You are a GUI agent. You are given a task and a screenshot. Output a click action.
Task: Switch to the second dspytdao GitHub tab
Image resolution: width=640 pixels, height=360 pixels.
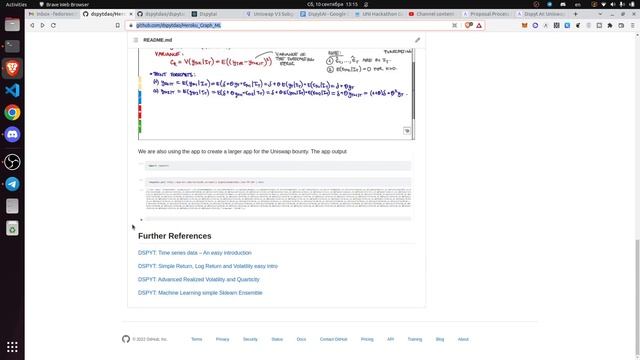162,14
